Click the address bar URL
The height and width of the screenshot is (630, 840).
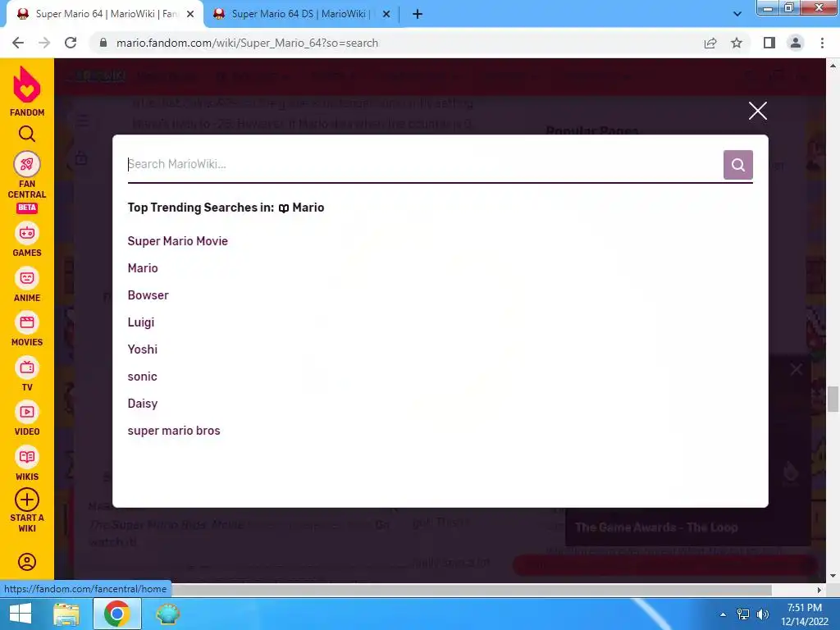point(247,43)
